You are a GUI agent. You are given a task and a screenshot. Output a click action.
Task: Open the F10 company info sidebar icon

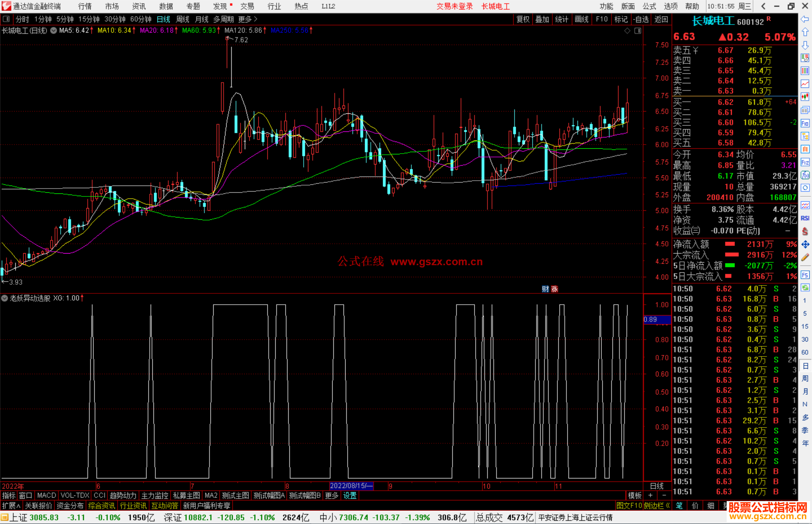click(x=805, y=123)
